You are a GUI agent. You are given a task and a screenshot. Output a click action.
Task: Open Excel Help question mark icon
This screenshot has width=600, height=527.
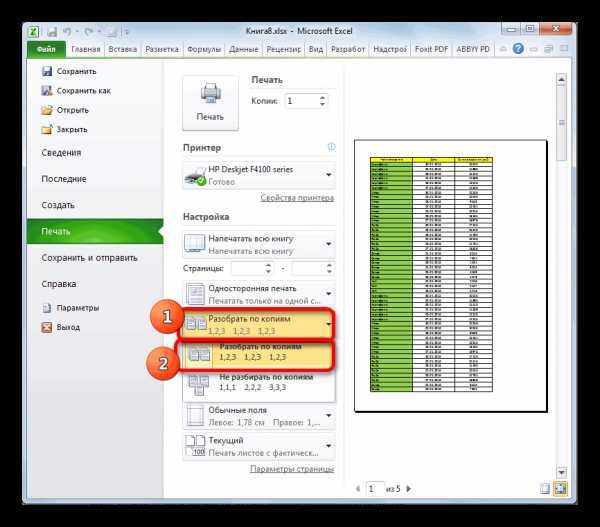click(x=518, y=49)
